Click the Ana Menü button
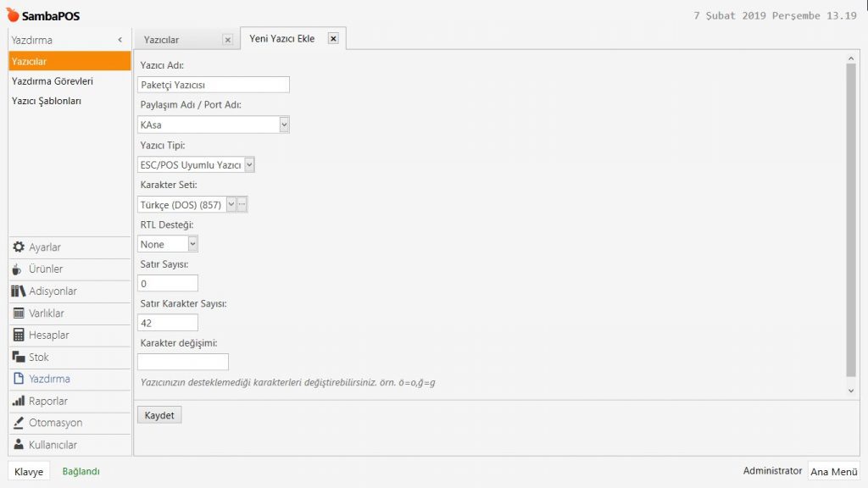Viewport: 868px width, 488px height. (x=833, y=472)
